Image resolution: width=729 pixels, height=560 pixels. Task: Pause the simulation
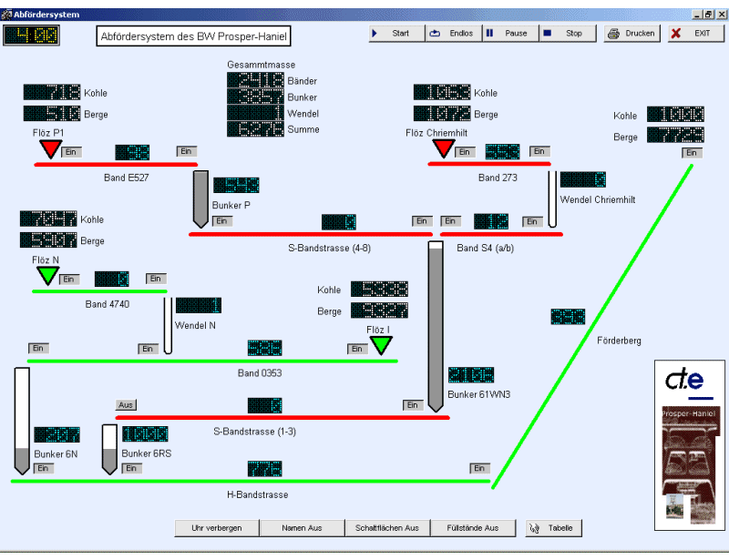coord(510,34)
